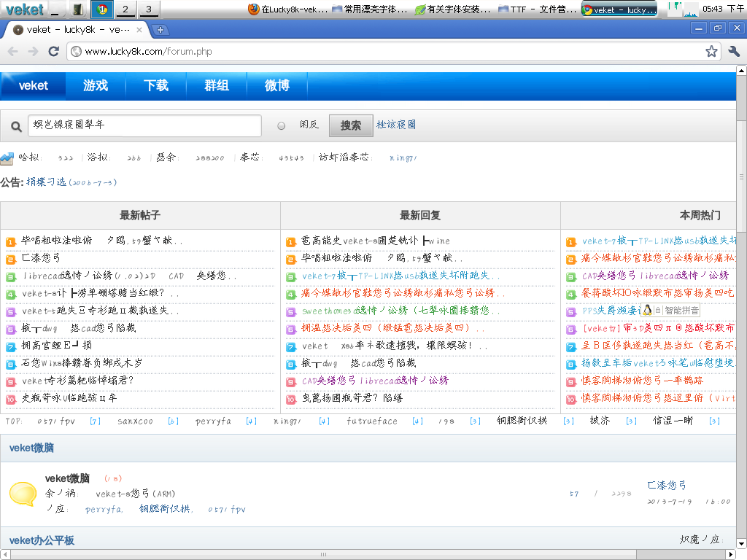Open the veket start menu logo
Image resolution: width=747 pixels, height=560 pixels.
point(25,9)
